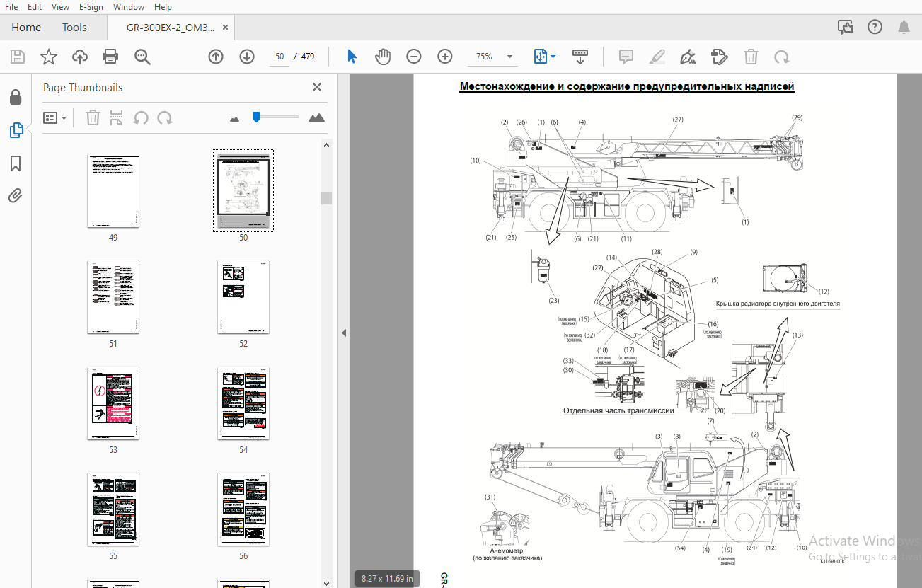Toggle the Page Thumbnails sidebar icon

click(x=16, y=130)
